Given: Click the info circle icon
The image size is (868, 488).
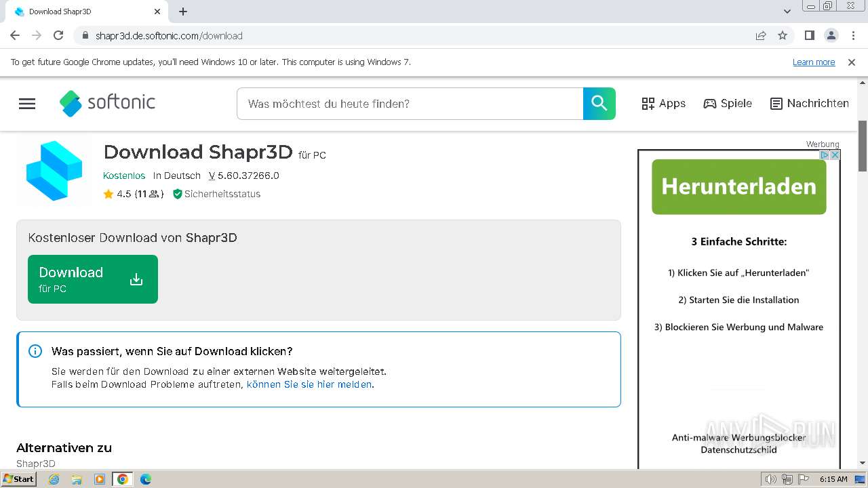Looking at the screenshot, I should pos(35,351).
